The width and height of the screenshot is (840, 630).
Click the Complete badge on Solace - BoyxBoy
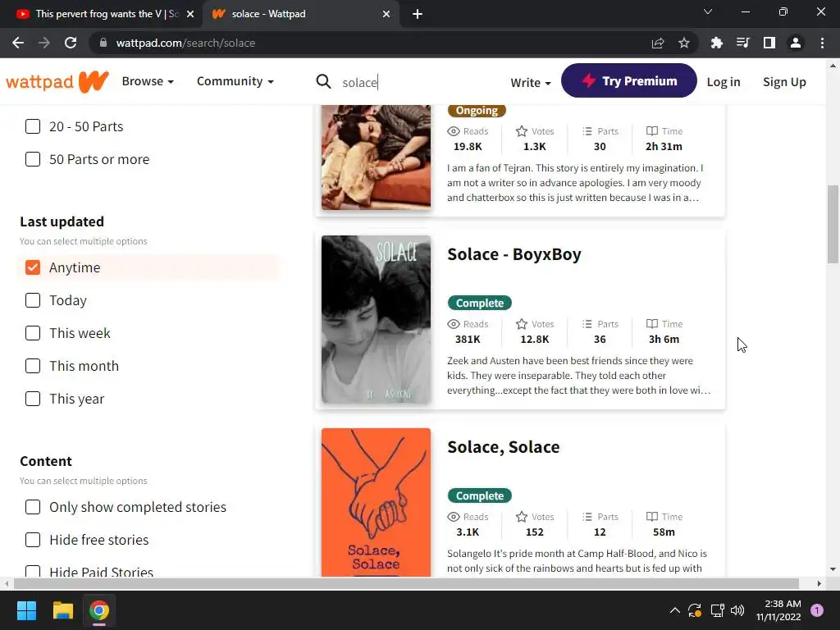click(x=479, y=304)
